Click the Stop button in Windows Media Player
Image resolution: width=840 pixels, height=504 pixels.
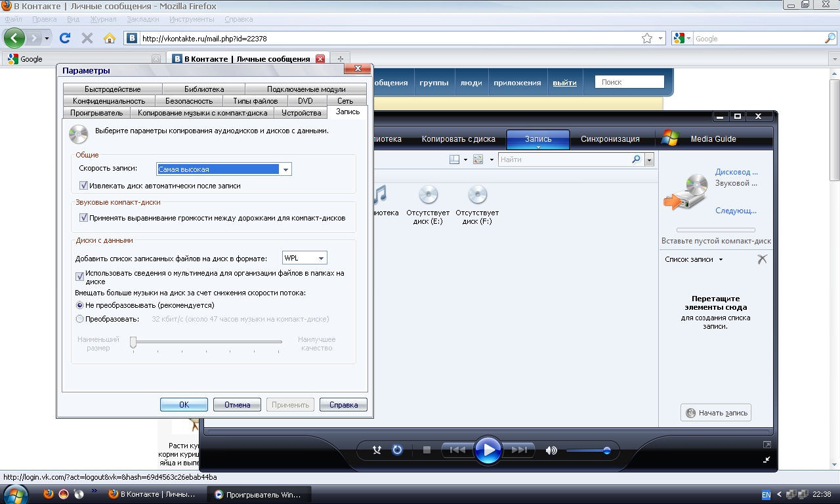[x=427, y=450]
